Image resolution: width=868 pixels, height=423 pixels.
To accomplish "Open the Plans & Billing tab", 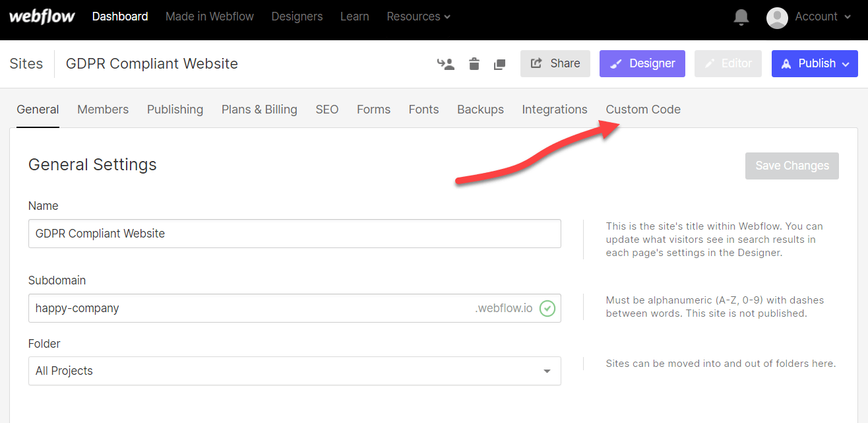I will click(259, 110).
